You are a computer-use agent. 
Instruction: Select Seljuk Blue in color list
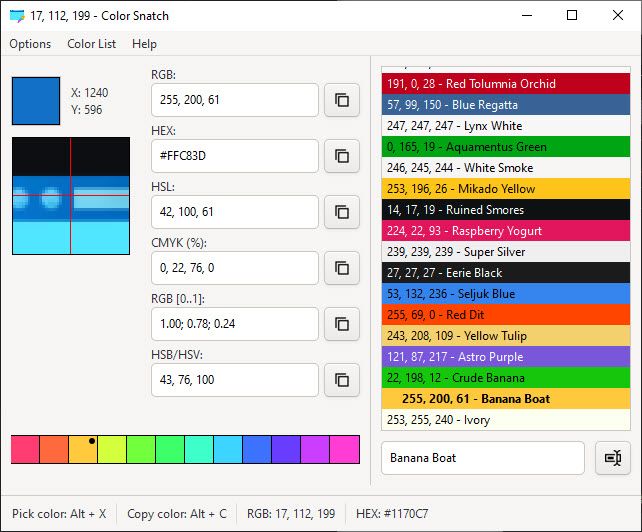(x=506, y=294)
